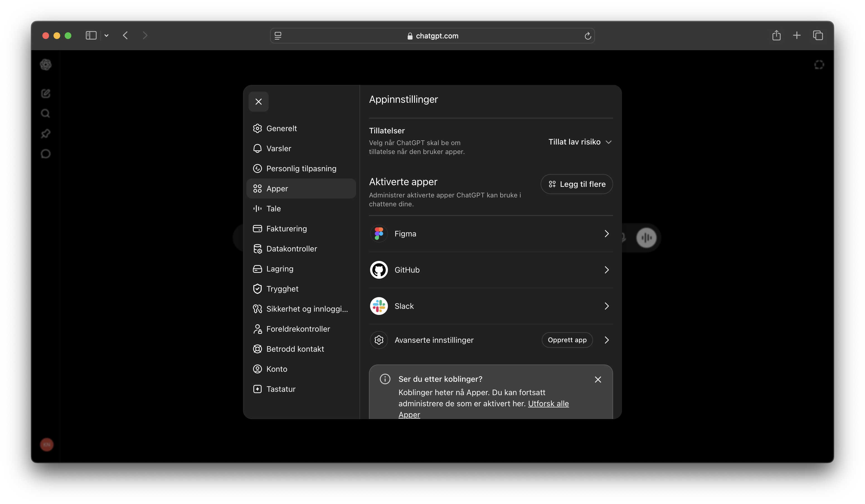The image size is (865, 504).
Task: Click the Figma app logo
Action: point(379,234)
